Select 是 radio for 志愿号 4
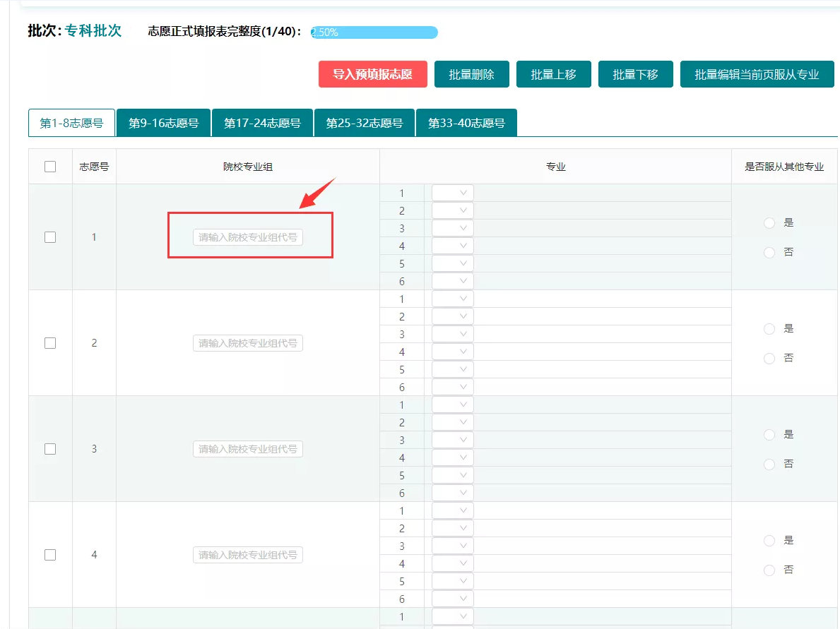 tap(769, 541)
